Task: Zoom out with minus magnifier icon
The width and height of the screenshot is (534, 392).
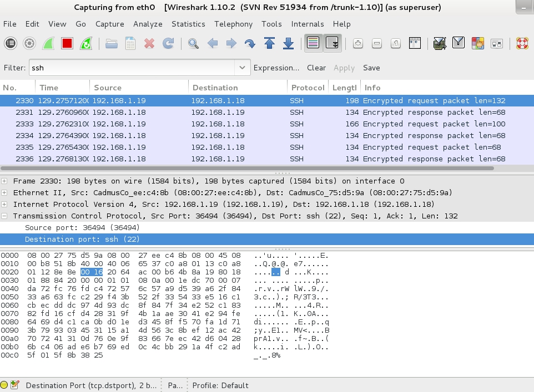Action: 377,43
